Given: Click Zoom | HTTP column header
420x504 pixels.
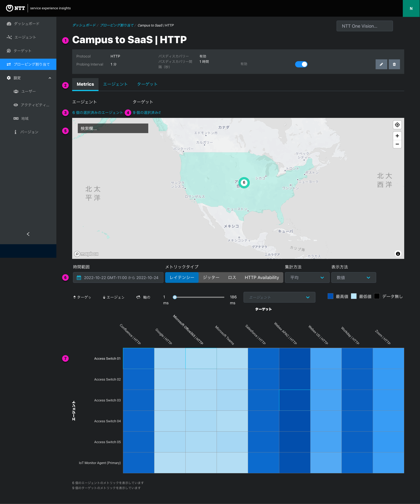Looking at the screenshot, I should click(383, 337).
